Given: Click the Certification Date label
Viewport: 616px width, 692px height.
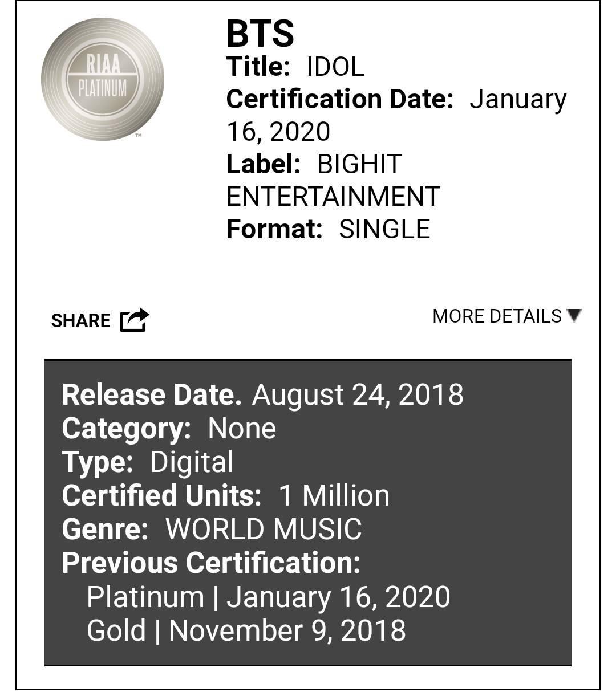Looking at the screenshot, I should tap(340, 99).
